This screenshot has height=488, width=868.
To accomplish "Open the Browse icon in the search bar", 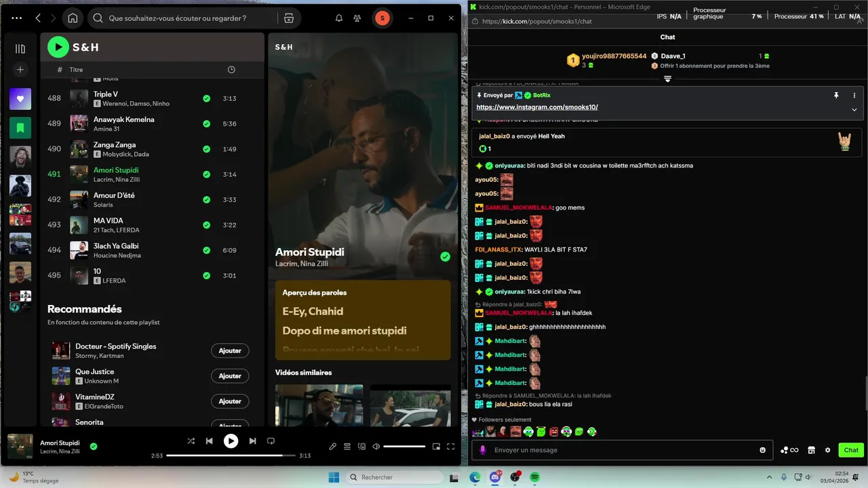I will coord(289,18).
